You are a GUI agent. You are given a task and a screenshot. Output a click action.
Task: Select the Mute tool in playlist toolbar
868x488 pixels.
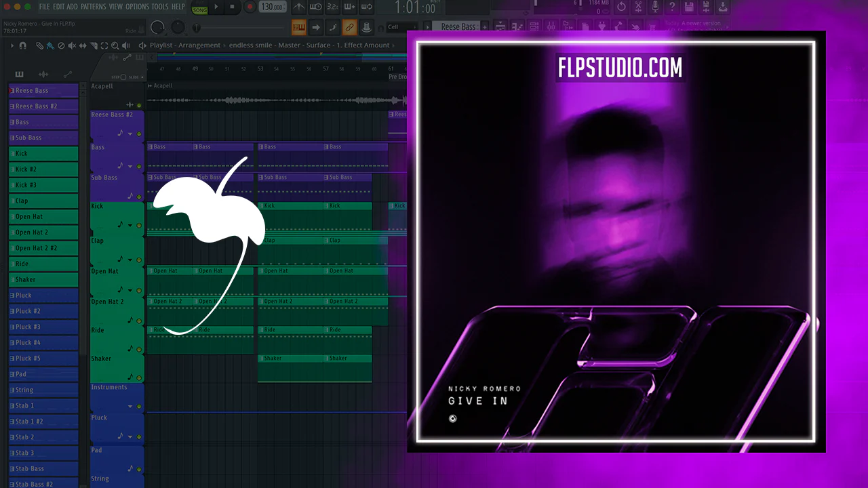click(x=72, y=45)
